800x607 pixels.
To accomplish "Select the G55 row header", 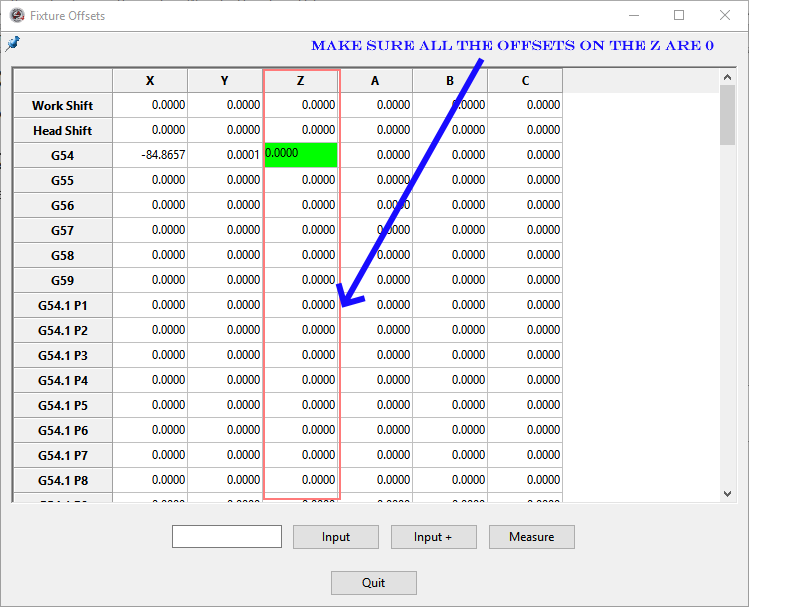I will [x=62, y=180].
